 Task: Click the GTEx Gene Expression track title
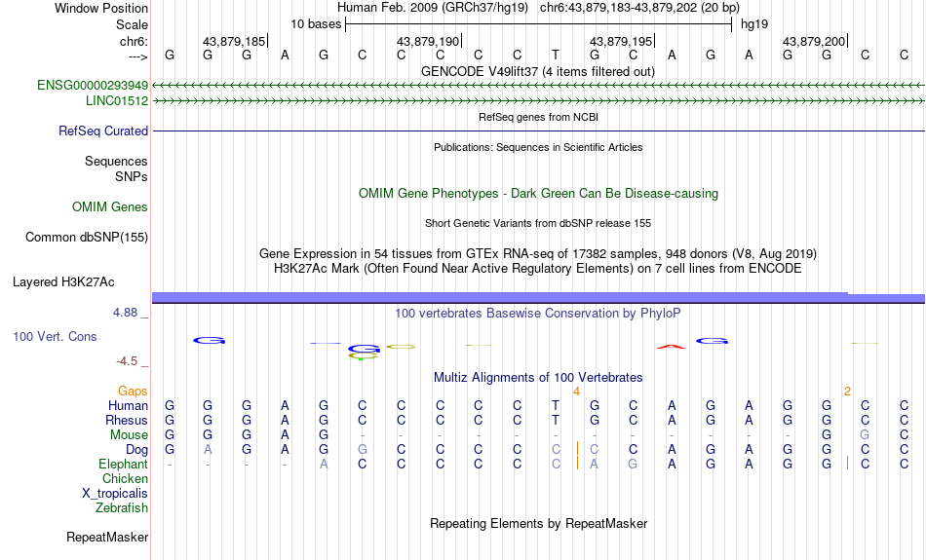(538, 254)
